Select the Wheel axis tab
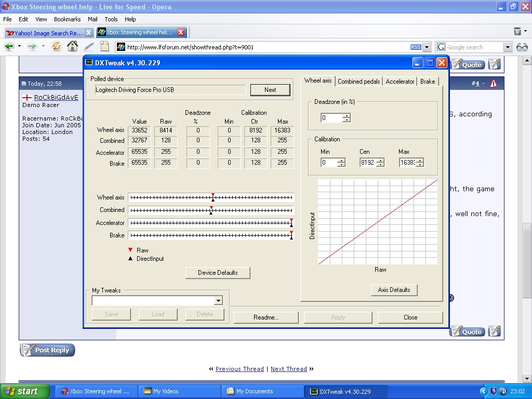 pos(317,81)
